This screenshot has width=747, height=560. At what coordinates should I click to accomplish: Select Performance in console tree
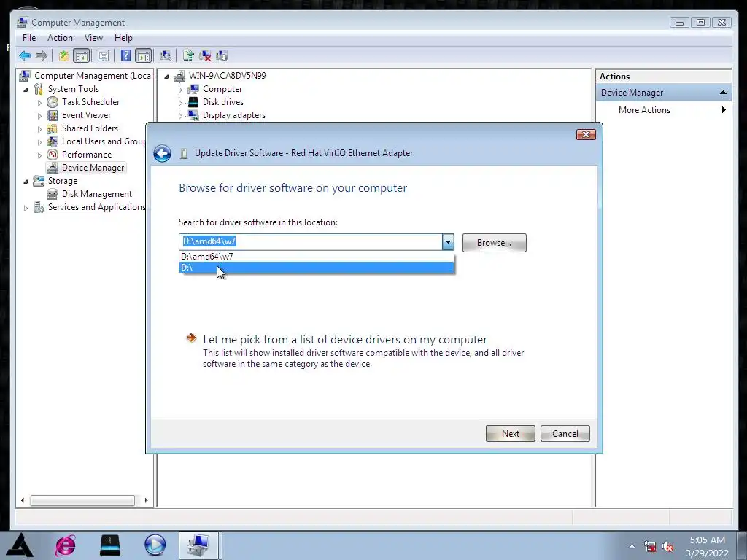pos(87,155)
